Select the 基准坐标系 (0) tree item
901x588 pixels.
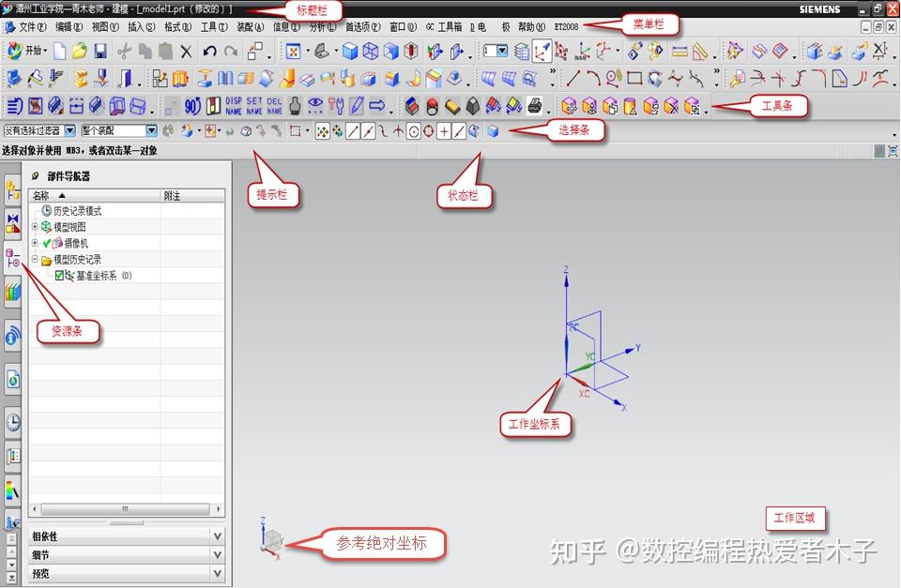point(104,276)
